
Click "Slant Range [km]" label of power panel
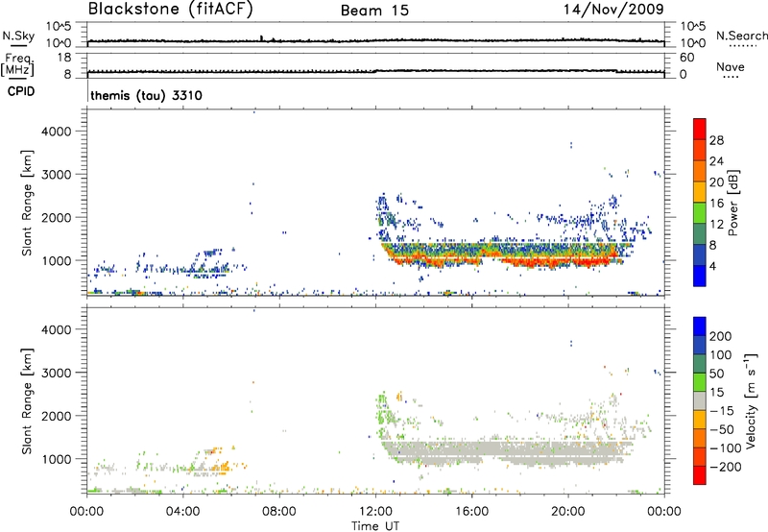[x=27, y=203]
